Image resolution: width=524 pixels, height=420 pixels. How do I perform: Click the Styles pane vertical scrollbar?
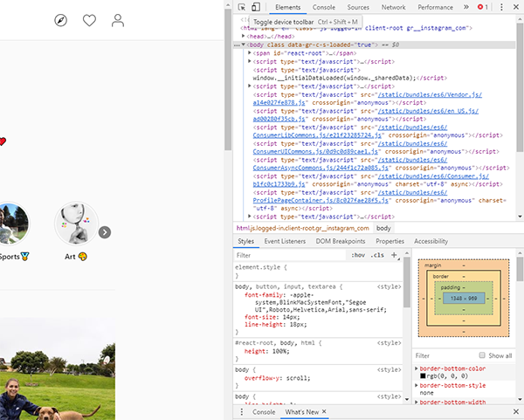pos(407,282)
